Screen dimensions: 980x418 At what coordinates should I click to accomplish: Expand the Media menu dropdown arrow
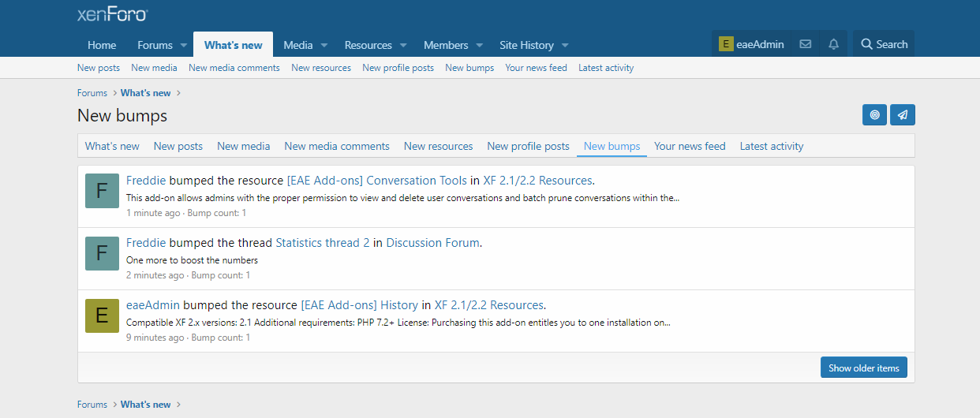point(324,46)
